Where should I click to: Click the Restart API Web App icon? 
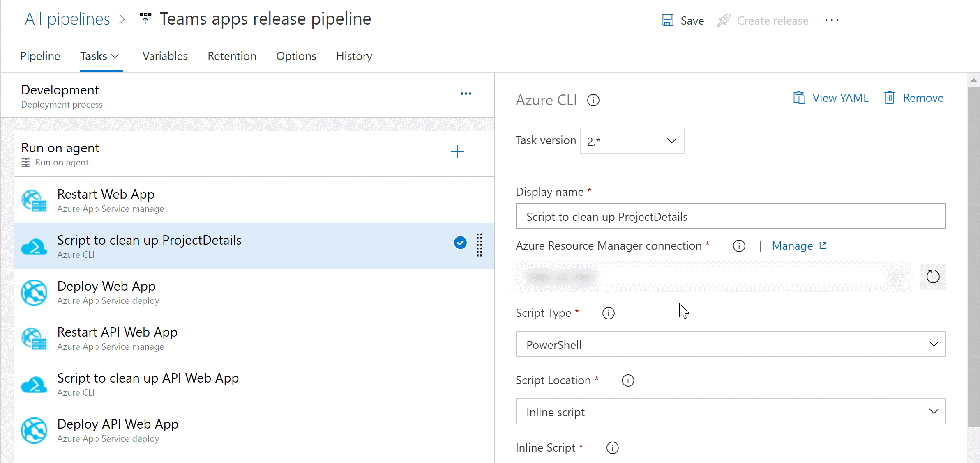(x=34, y=338)
